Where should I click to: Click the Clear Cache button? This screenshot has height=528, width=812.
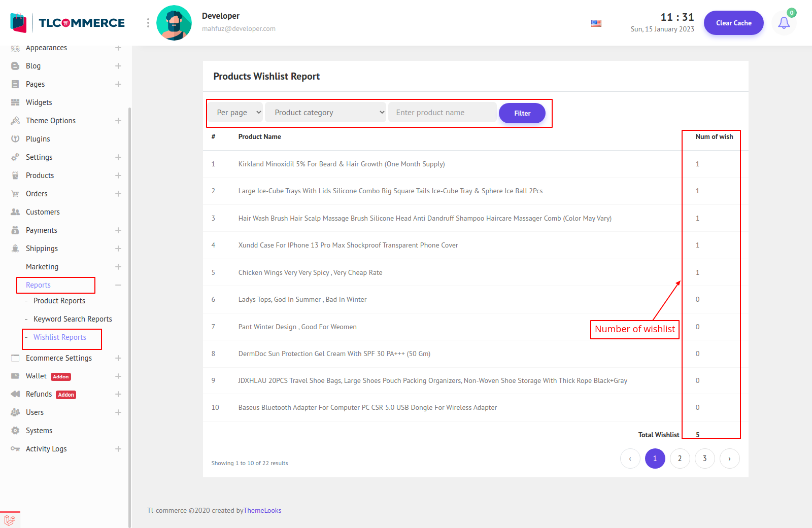[x=733, y=23]
